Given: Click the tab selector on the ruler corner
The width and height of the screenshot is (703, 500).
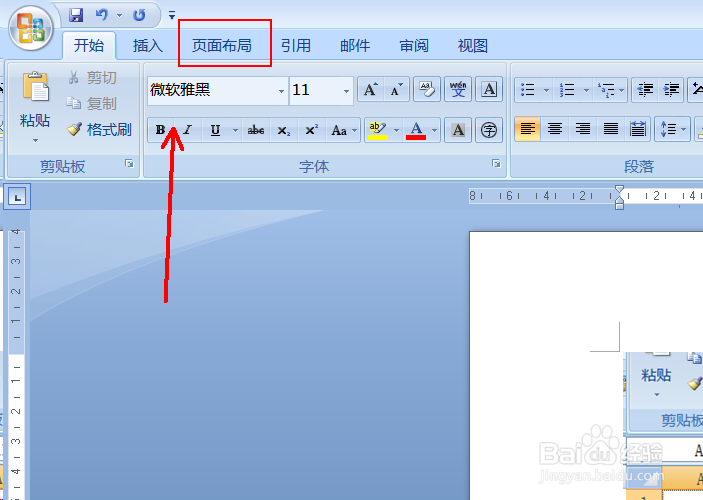Looking at the screenshot, I should 17,196.
